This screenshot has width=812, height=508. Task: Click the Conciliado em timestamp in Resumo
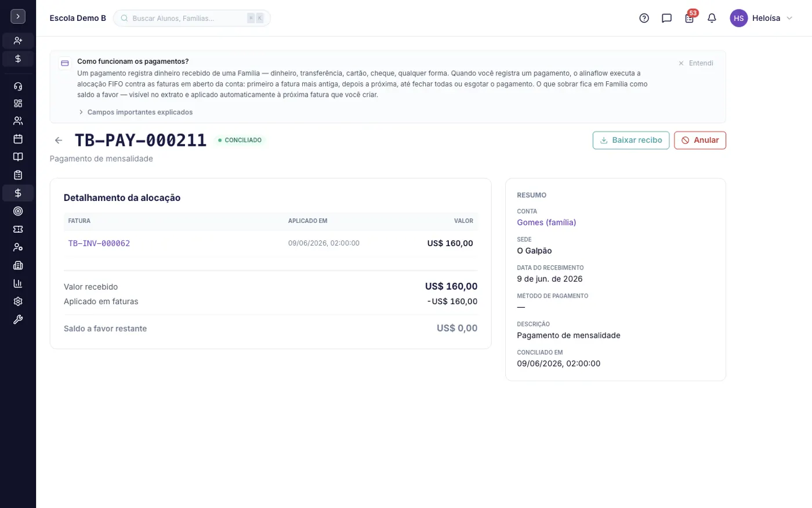[x=559, y=363]
